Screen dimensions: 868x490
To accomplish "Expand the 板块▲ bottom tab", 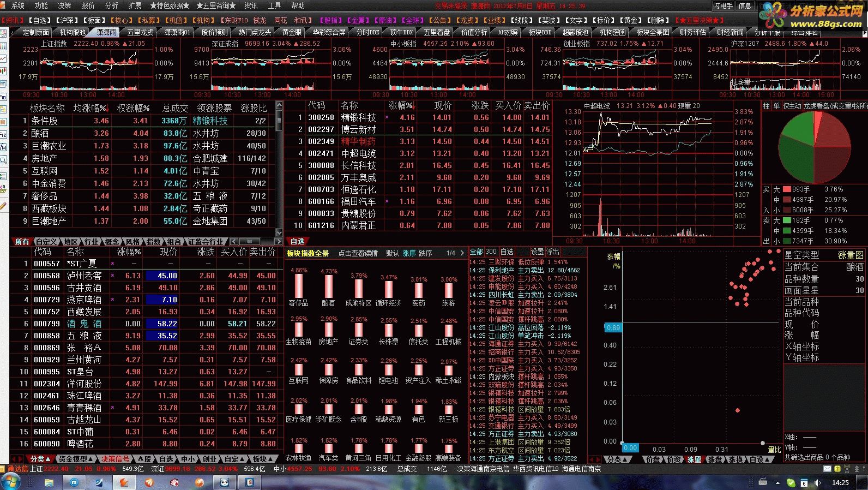I will point(263,459).
